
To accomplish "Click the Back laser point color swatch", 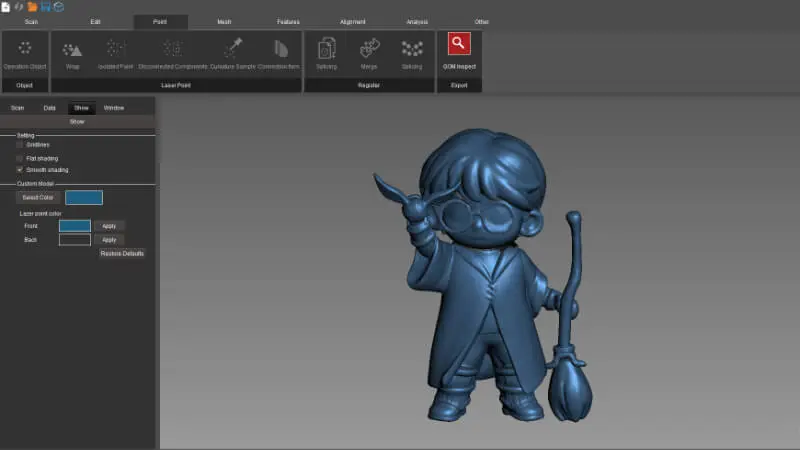I will point(74,239).
